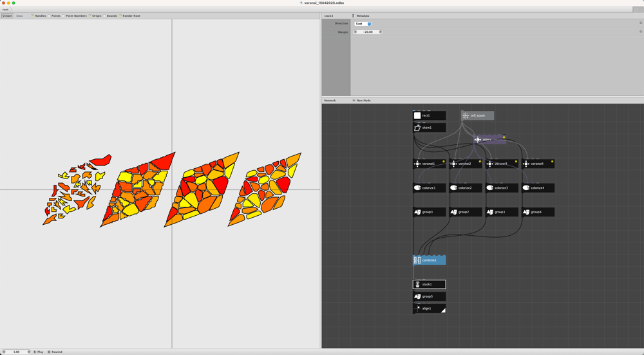Image resolution: width=644 pixels, height=355 pixels.
Task: Open the Direction East dropdown
Action: click(x=363, y=24)
